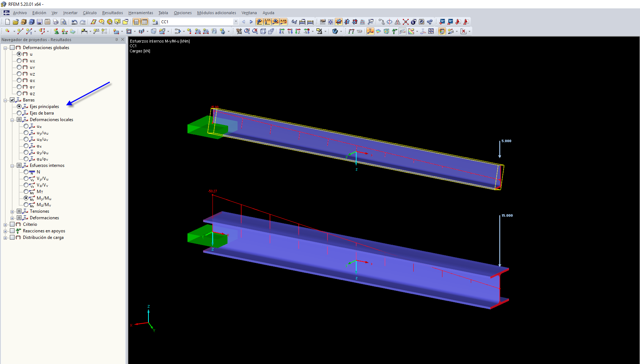
Task: Save the model with the floppy disk icon
Action: [x=39, y=22]
